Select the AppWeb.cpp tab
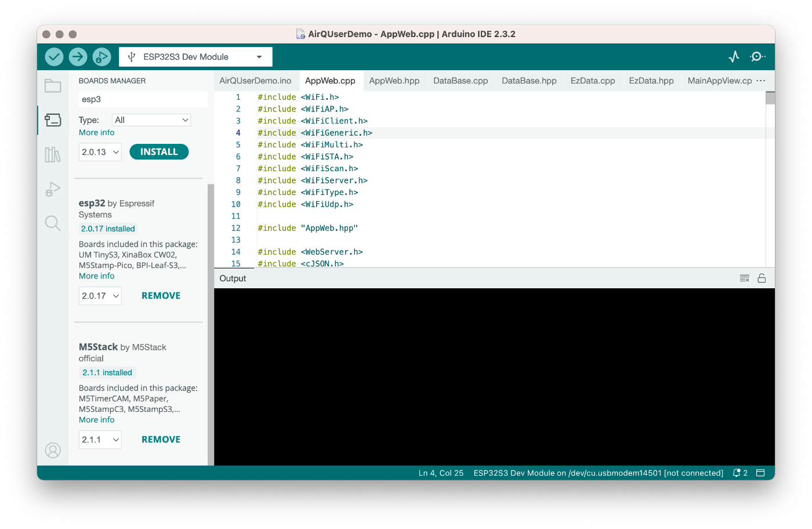Image resolution: width=812 pixels, height=529 pixels. 330,81
